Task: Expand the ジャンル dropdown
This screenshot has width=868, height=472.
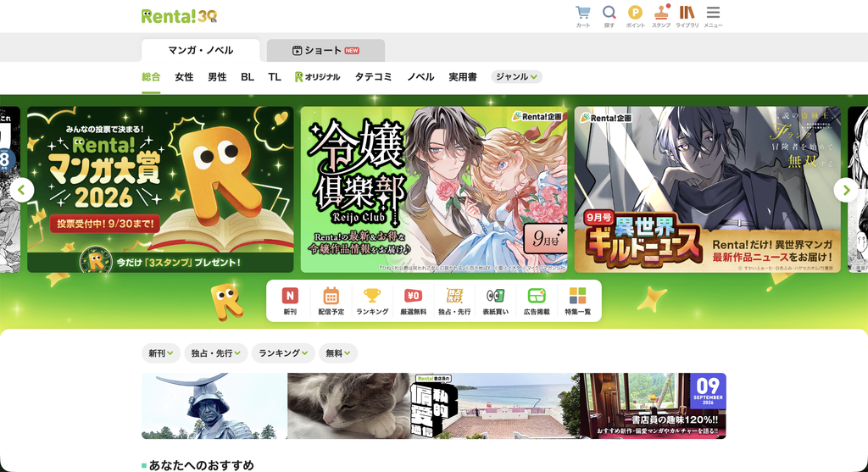Action: (516, 77)
